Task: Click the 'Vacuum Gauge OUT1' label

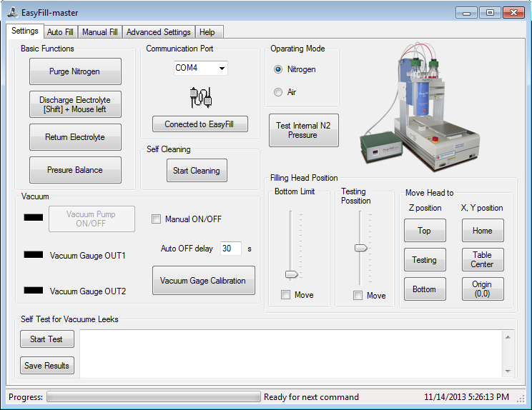Action: coord(87,256)
